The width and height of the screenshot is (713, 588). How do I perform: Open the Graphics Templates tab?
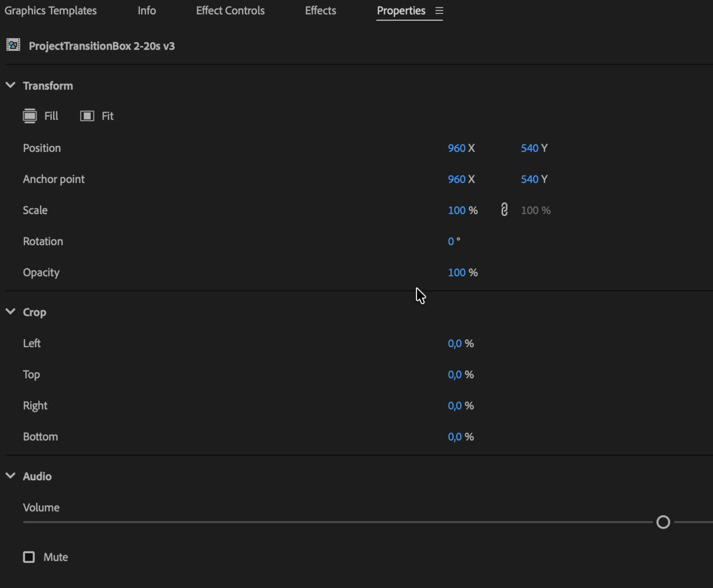pyautogui.click(x=50, y=11)
